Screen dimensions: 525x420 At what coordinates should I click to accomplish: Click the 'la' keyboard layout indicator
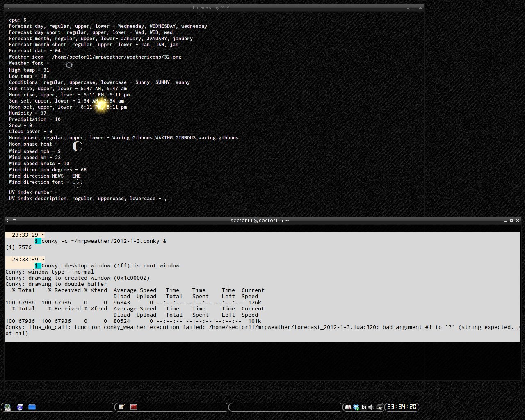click(x=364, y=407)
